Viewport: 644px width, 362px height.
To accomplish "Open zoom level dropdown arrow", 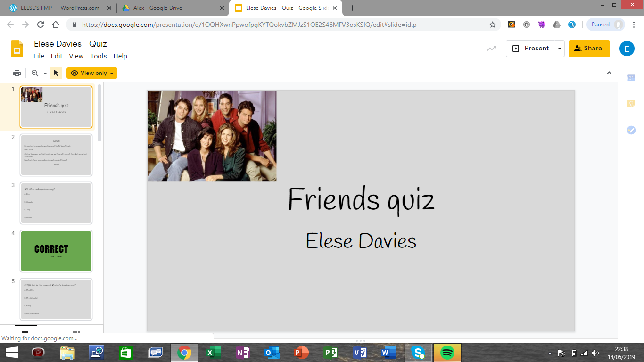I will tap(45, 74).
